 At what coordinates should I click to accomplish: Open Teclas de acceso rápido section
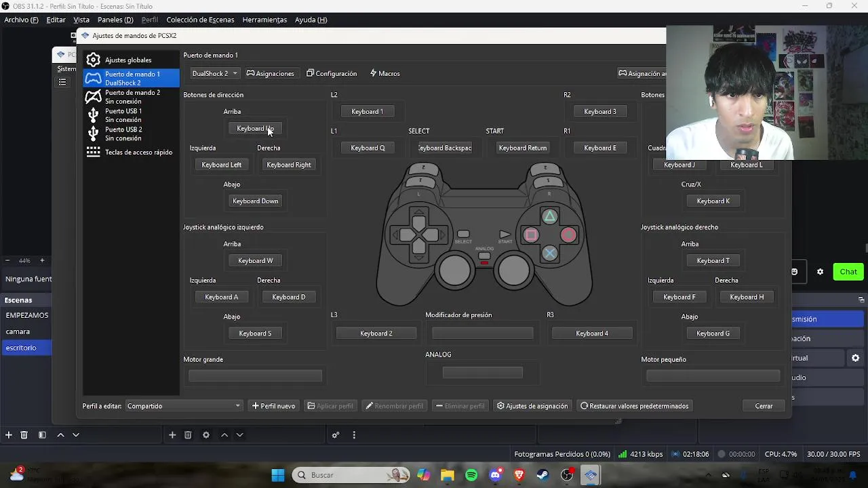click(131, 152)
